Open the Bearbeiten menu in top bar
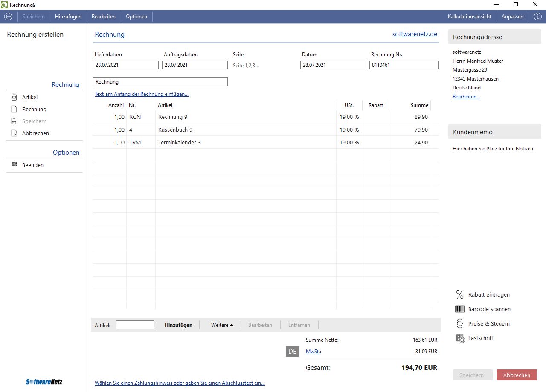546x392 pixels. (x=104, y=17)
